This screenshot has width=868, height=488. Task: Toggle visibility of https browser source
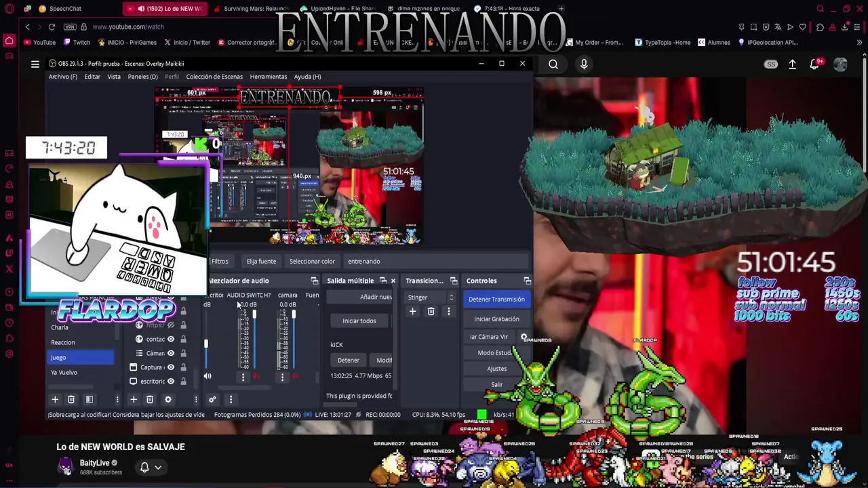coord(171,325)
